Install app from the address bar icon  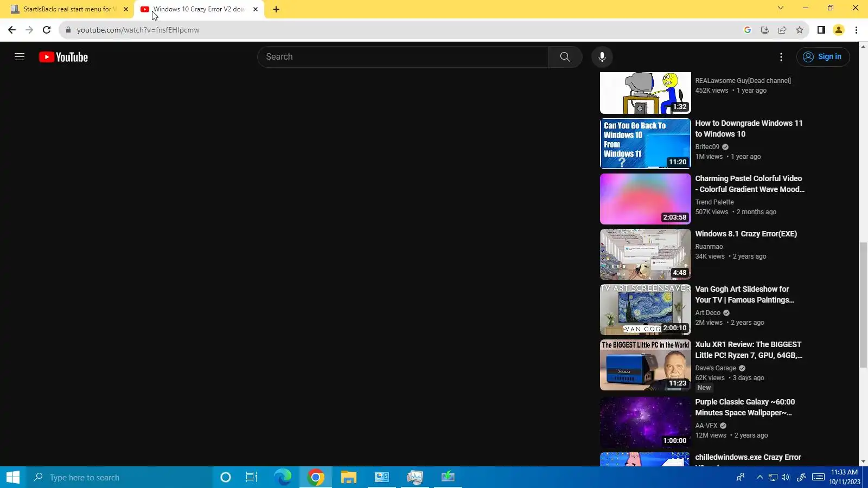pyautogui.click(x=765, y=30)
